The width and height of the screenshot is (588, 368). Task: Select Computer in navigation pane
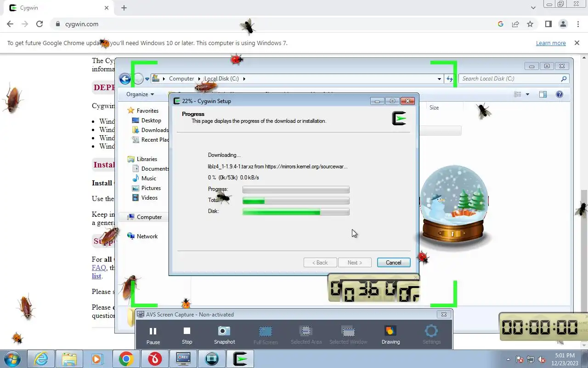click(144, 217)
